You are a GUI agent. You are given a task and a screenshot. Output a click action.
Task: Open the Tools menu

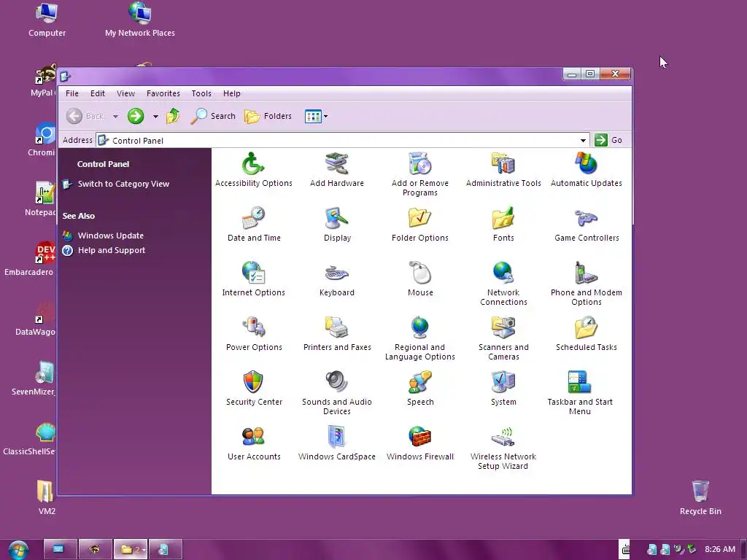click(201, 93)
